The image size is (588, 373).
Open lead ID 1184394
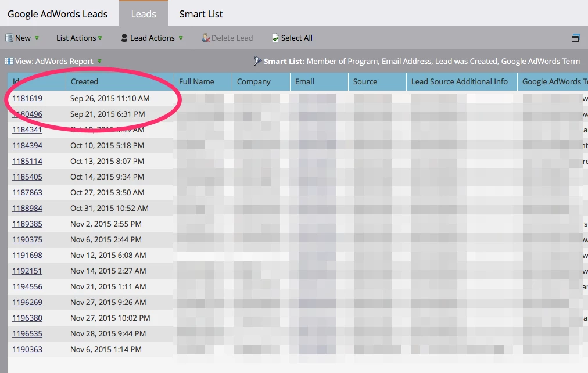(x=27, y=145)
